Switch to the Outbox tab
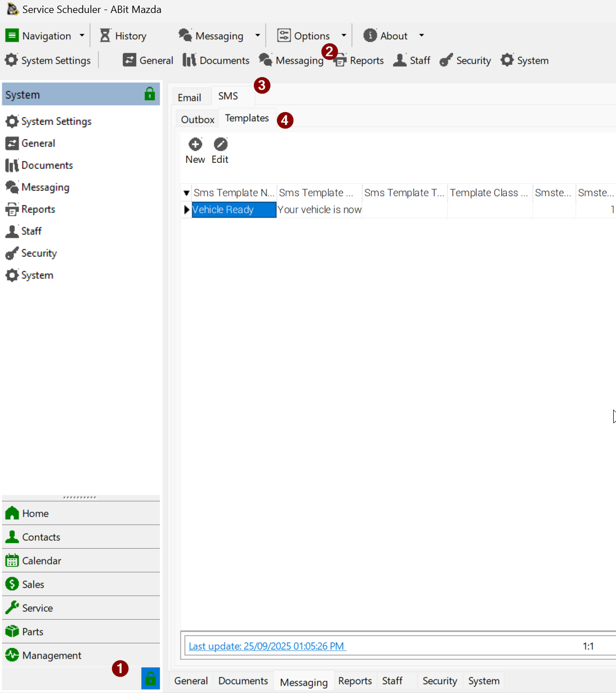Viewport: 616px width, 693px height. tap(198, 119)
